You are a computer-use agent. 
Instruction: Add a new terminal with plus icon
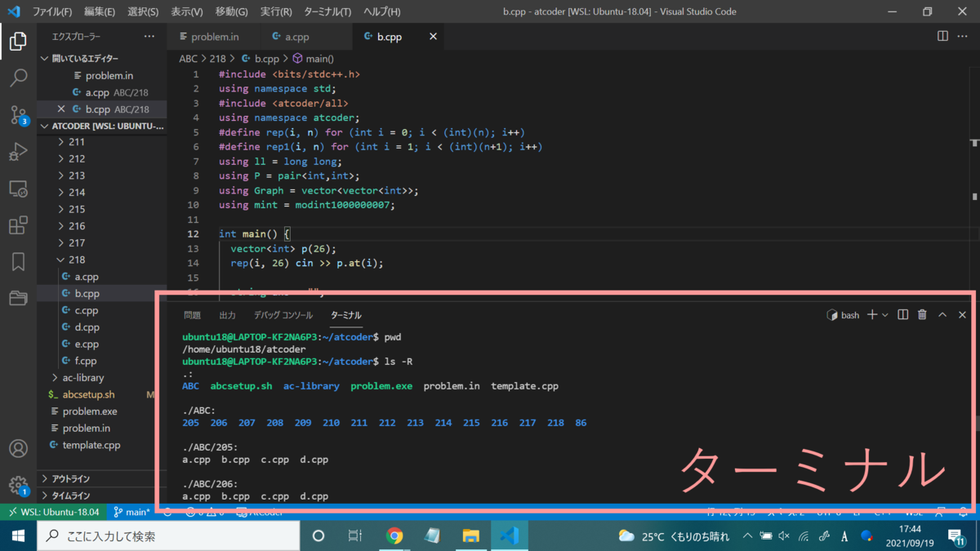tap(871, 314)
